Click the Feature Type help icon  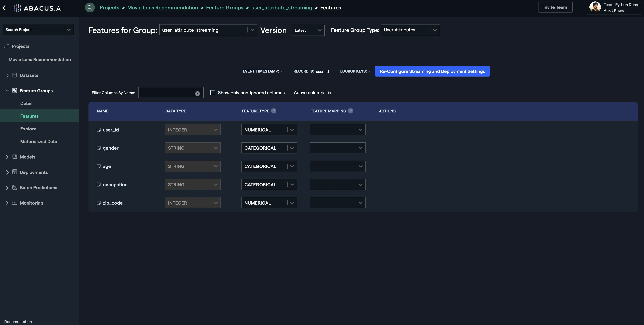click(x=274, y=111)
